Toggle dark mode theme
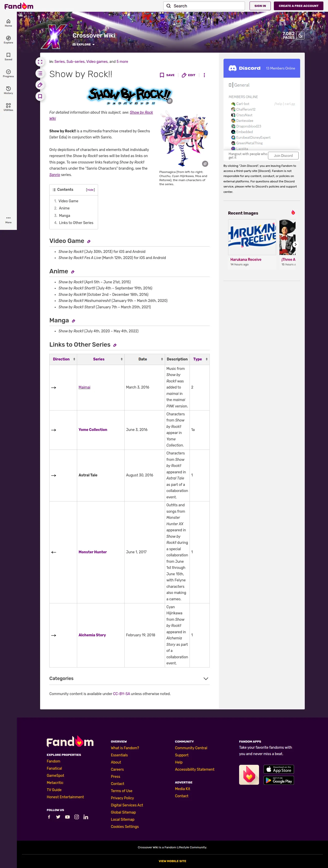 300,36
